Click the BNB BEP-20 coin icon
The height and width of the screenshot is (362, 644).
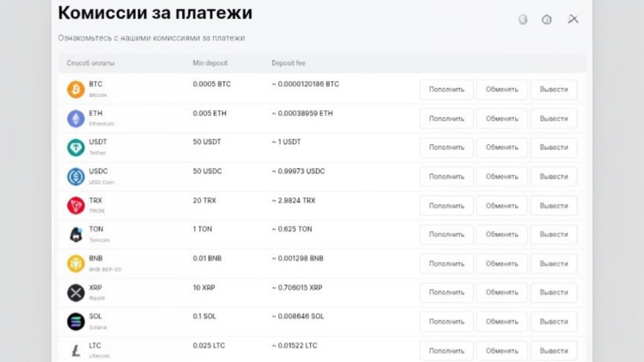click(x=76, y=263)
